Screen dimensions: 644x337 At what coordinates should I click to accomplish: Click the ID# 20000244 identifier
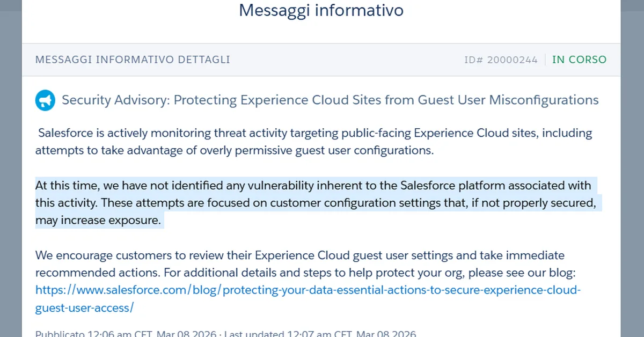[501, 60]
